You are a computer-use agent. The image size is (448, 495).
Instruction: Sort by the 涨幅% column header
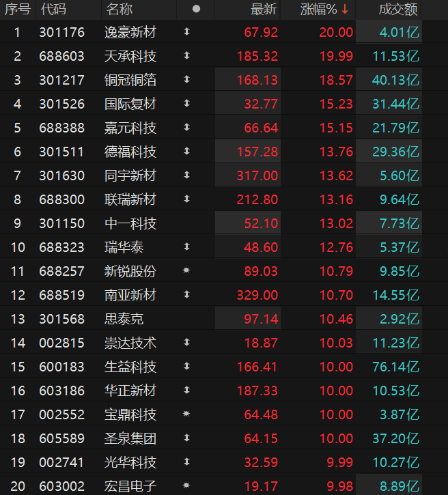click(318, 10)
